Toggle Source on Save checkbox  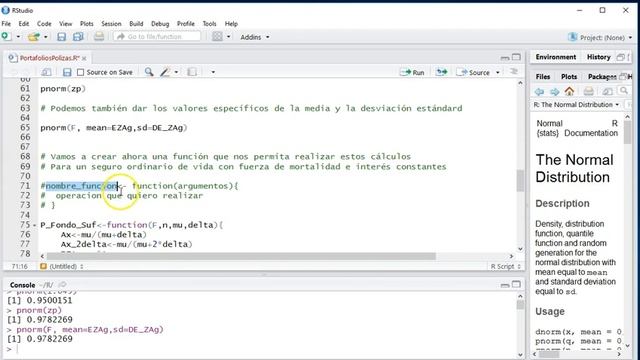80,72
